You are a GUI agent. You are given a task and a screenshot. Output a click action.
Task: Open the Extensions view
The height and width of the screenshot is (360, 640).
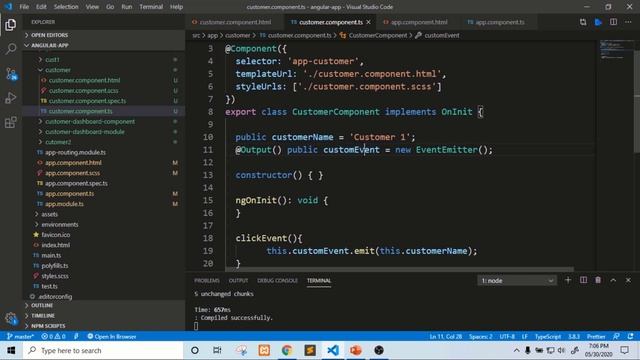[x=11, y=122]
